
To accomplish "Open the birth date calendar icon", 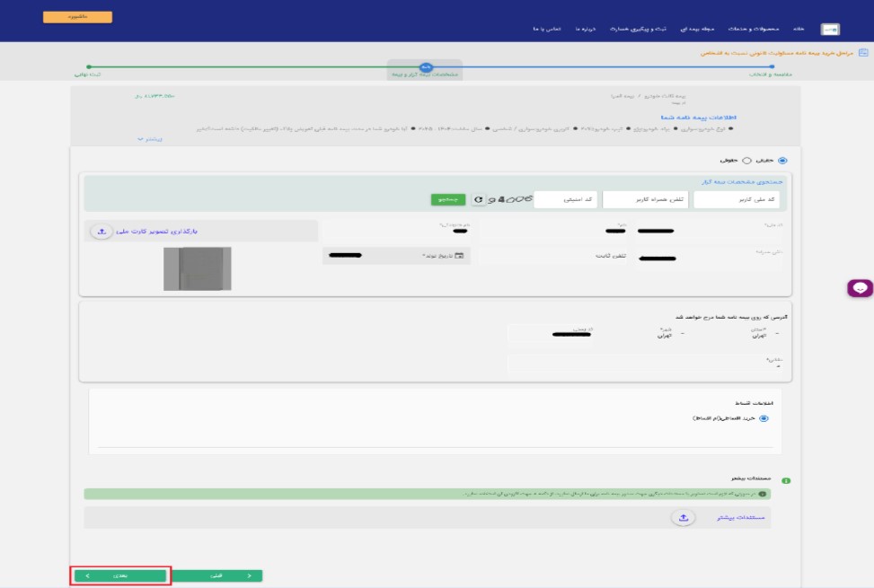I will click(459, 256).
